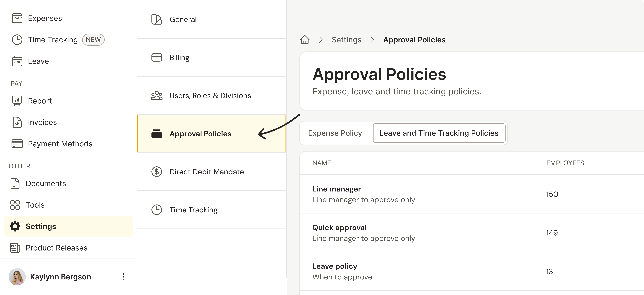644x295 pixels.
Task: Open the General settings section
Action: (183, 19)
